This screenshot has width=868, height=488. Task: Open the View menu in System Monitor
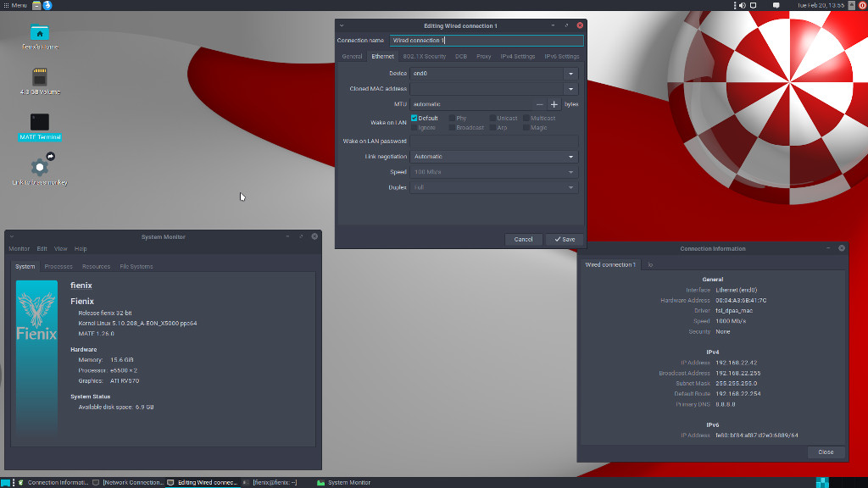coord(61,249)
